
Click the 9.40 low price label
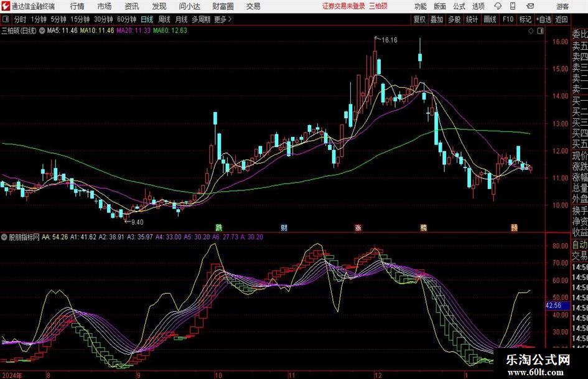coord(138,222)
